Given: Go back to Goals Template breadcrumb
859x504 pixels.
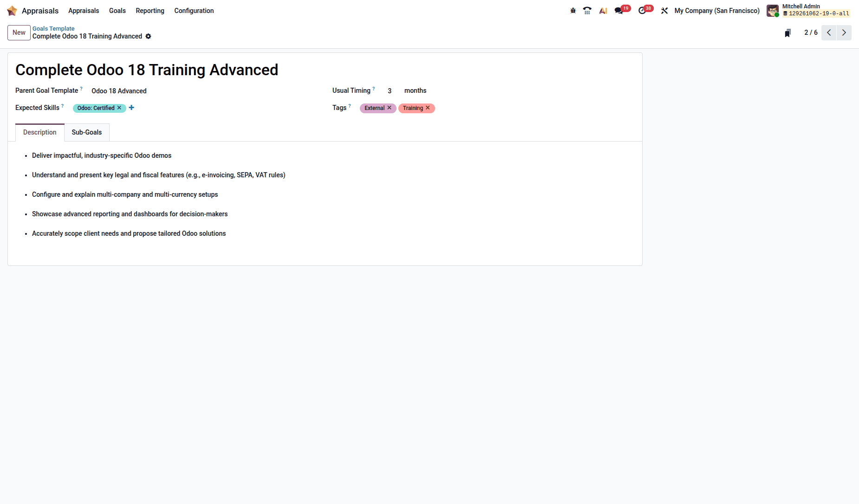Looking at the screenshot, I should [x=53, y=28].
